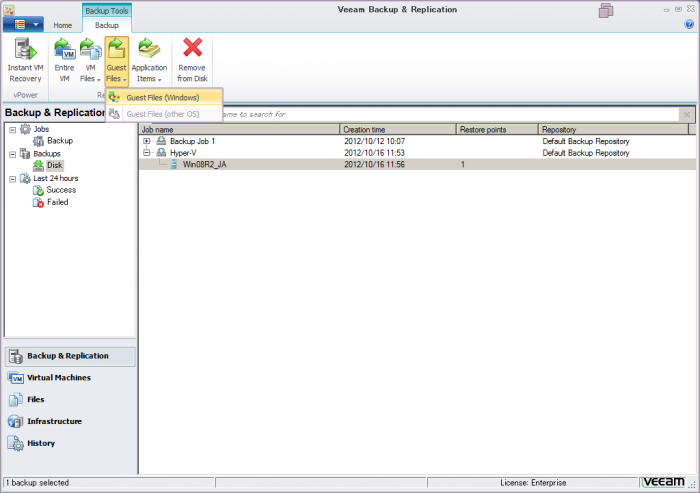Click License: Enterprise in status bar

click(533, 483)
